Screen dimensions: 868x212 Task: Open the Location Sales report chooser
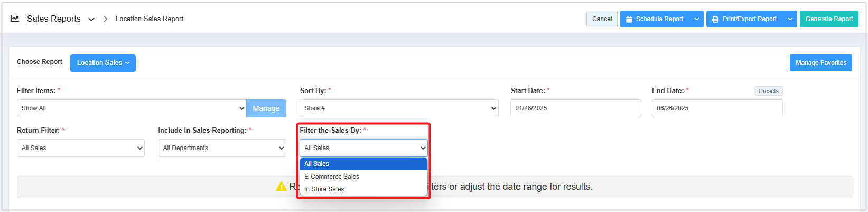coord(103,63)
